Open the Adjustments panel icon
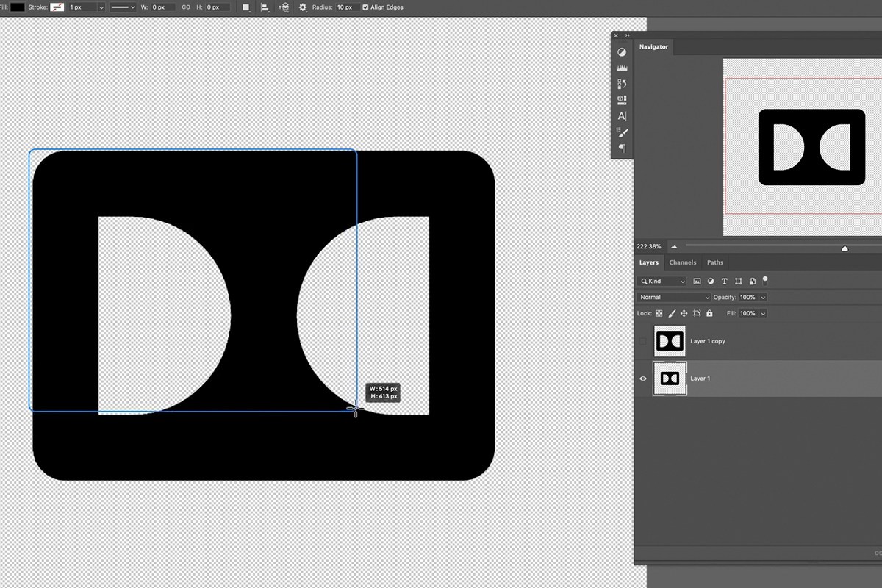This screenshot has width=882, height=588. (622, 52)
